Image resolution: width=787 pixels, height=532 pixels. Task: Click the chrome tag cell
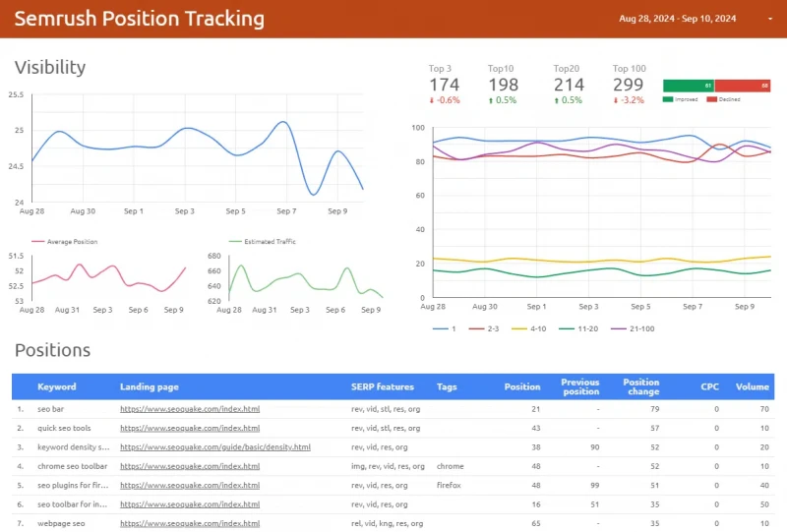tap(451, 466)
